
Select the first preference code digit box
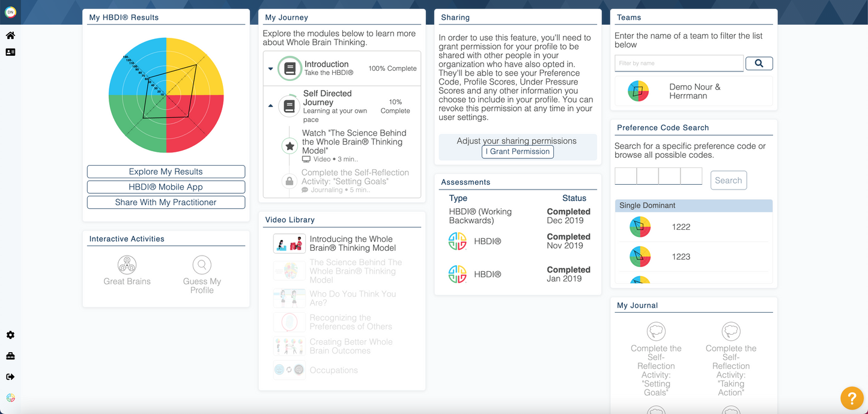click(625, 176)
